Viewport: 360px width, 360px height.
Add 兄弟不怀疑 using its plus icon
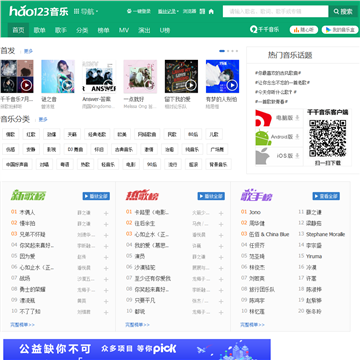106,235
